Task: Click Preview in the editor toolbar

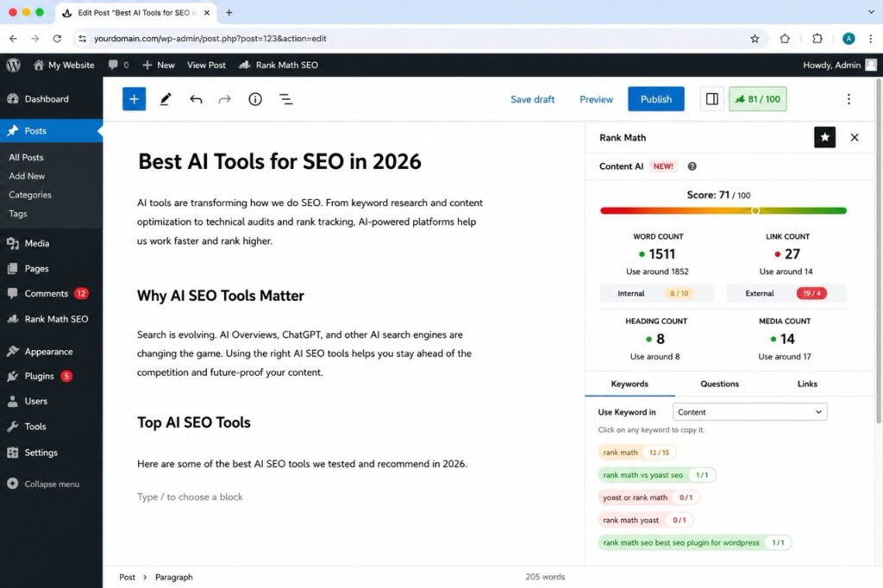Action: pyautogui.click(x=596, y=99)
